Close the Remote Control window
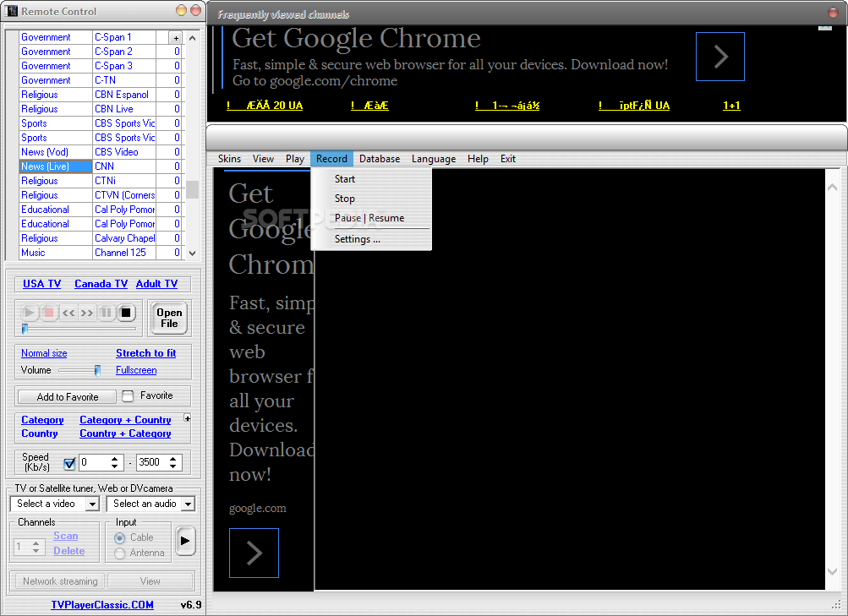The image size is (848, 616). (196, 10)
